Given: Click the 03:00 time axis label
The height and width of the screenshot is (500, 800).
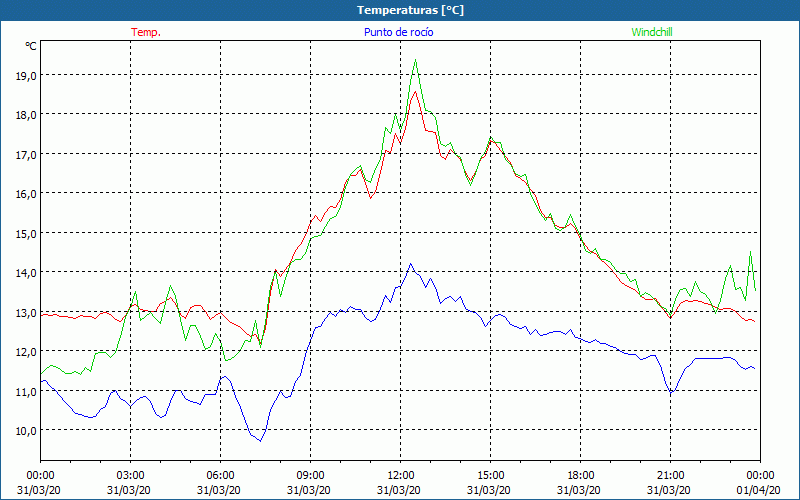Looking at the screenshot, I should click(130, 476).
